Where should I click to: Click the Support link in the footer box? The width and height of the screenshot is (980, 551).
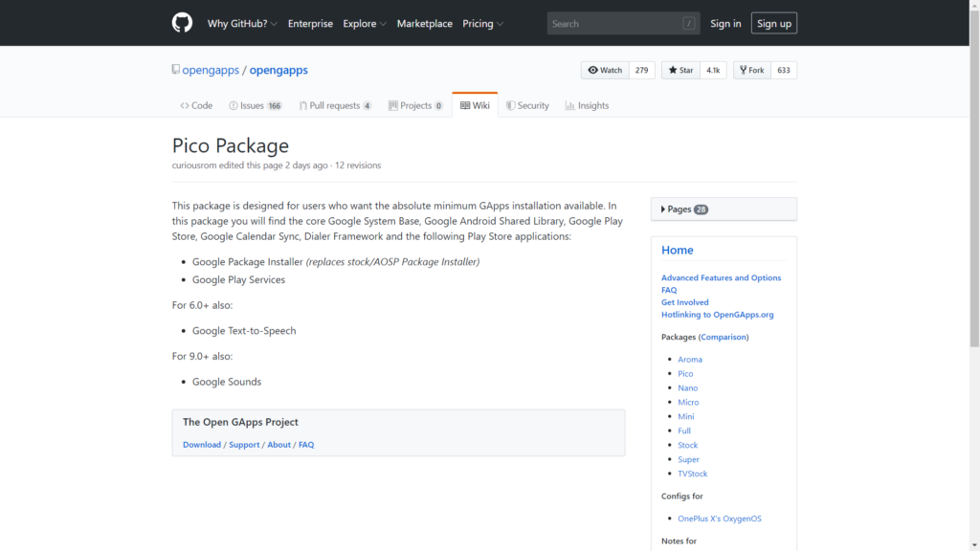pos(244,446)
